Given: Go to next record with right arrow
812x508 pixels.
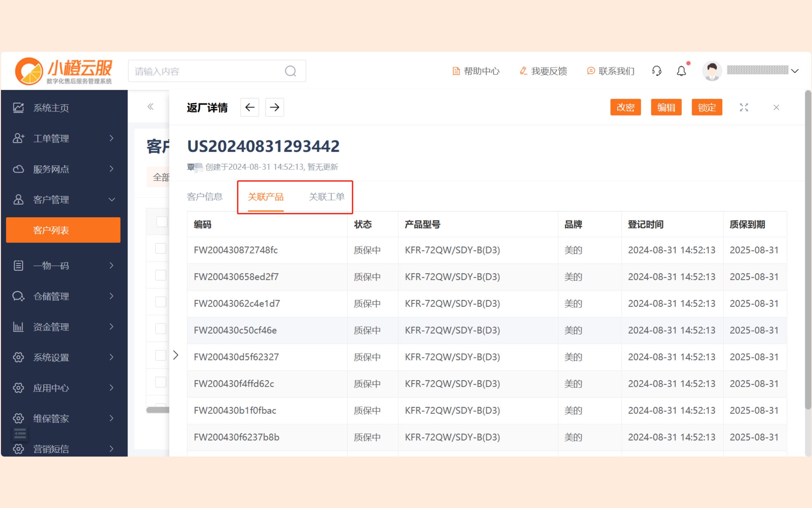Looking at the screenshot, I should [x=274, y=108].
